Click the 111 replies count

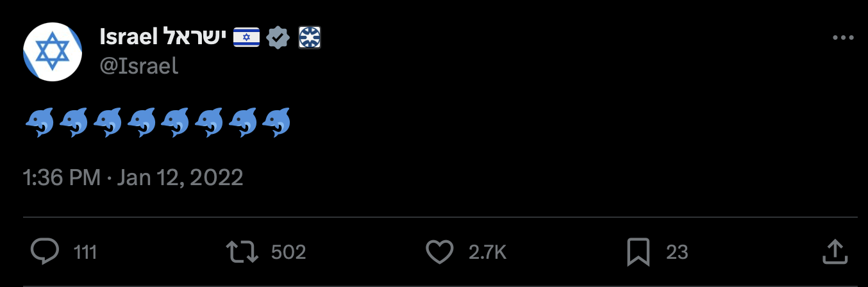coord(85,252)
